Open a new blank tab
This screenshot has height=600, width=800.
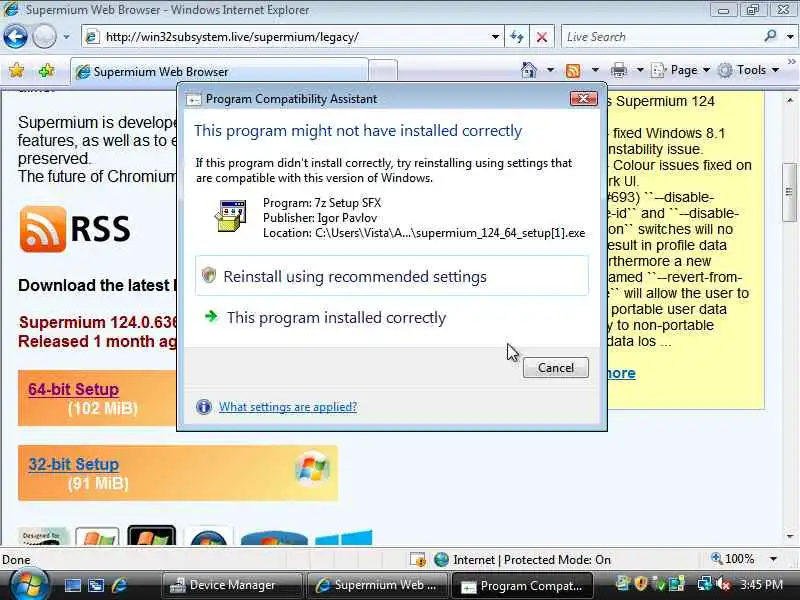click(x=383, y=70)
